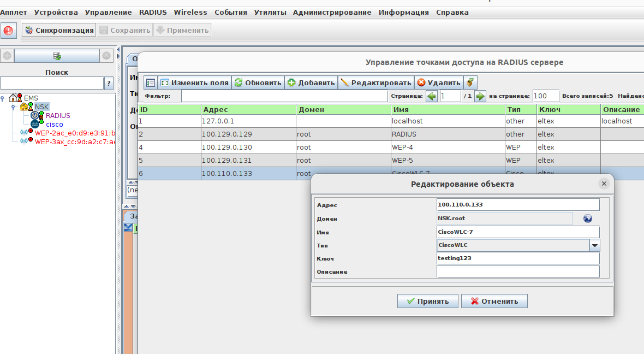The width and height of the screenshot is (644, 354).
Task: Open the Справка menu
Action: (x=452, y=13)
